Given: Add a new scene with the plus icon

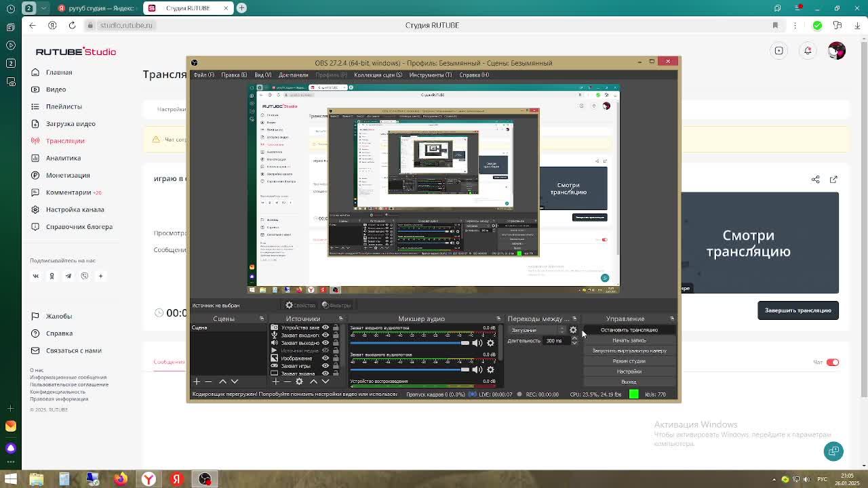Looking at the screenshot, I should pyautogui.click(x=197, y=382).
